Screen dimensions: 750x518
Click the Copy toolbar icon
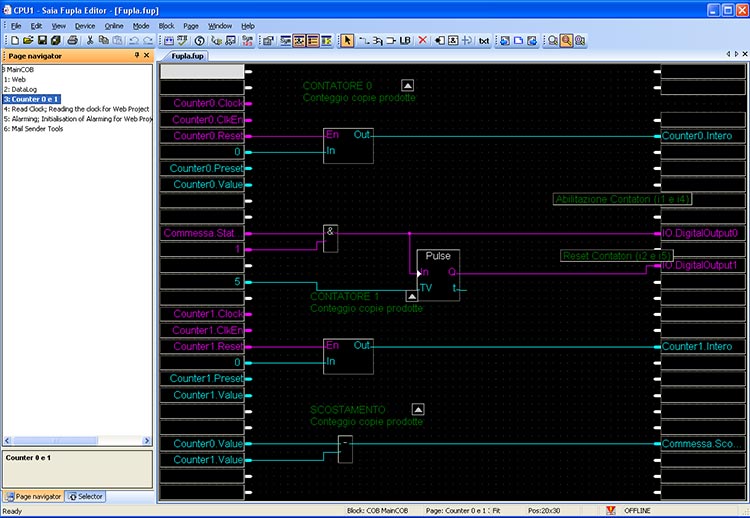click(103, 41)
